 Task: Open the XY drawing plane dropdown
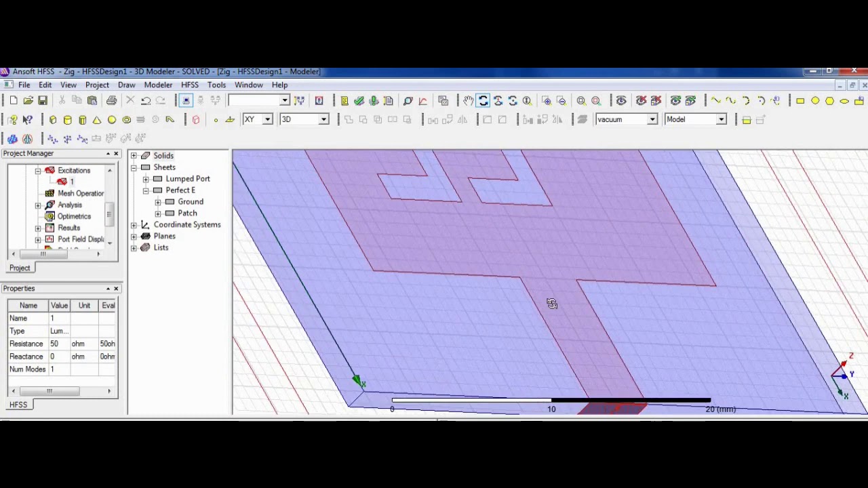pyautogui.click(x=267, y=119)
